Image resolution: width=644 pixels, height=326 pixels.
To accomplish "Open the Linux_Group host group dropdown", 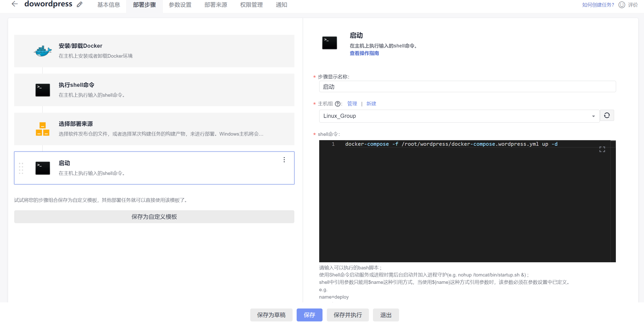I will (459, 116).
